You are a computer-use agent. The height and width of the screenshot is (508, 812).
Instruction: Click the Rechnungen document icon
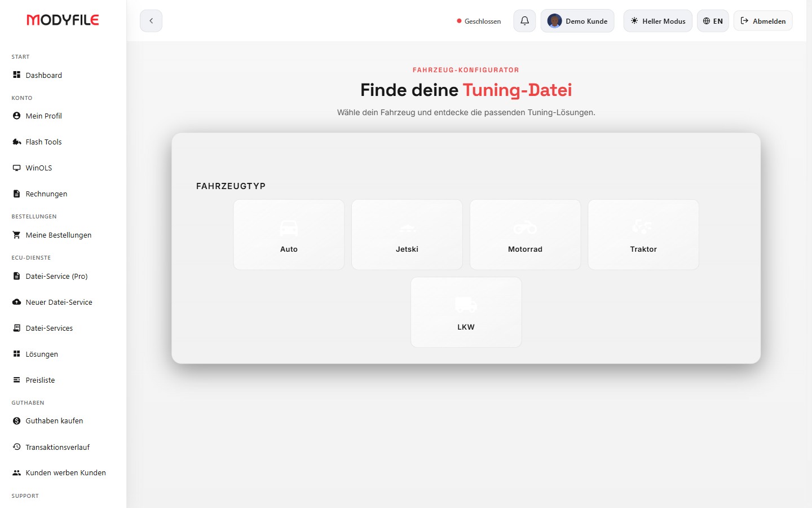[17, 194]
